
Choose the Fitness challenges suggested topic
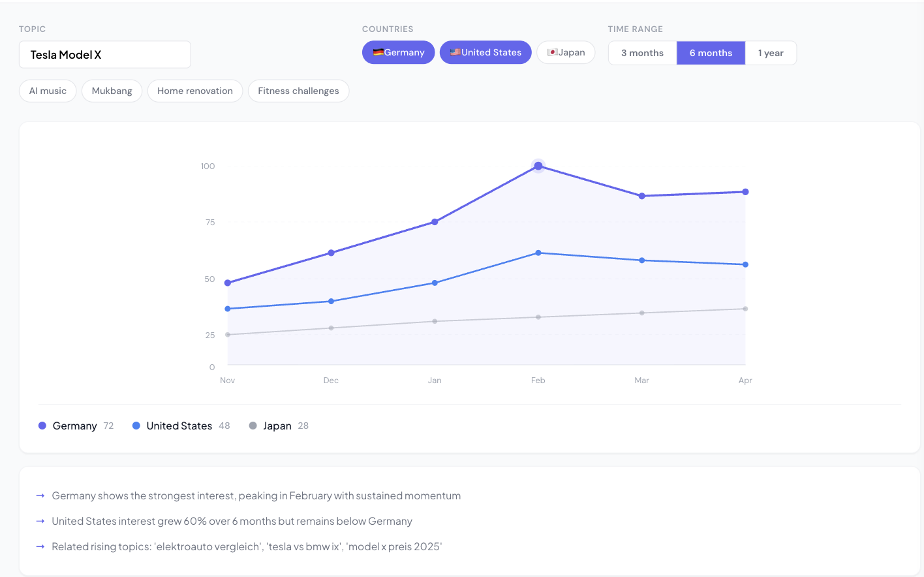(298, 91)
